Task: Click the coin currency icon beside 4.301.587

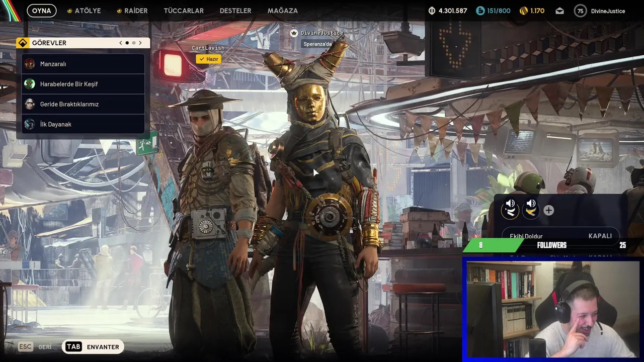Action: tap(432, 11)
